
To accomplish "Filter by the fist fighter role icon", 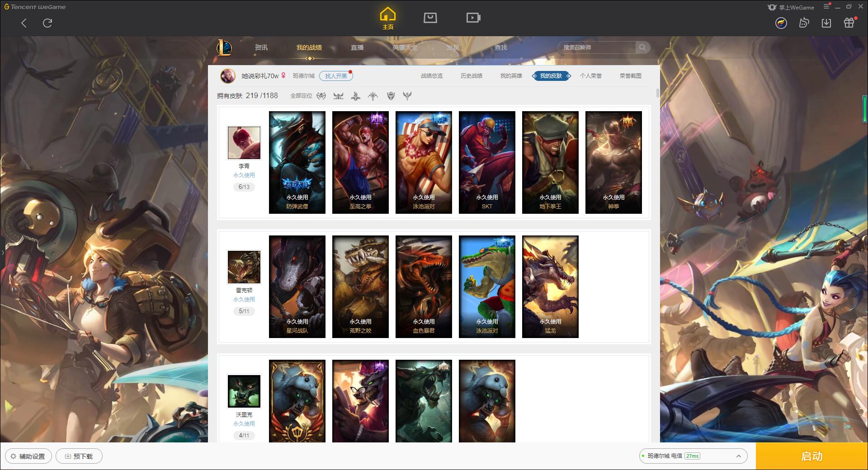I will pos(321,96).
